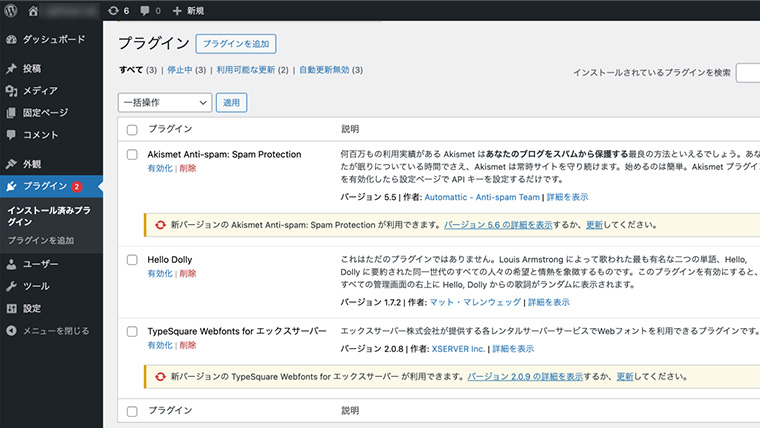Screen dimensions: 760x428
Task: Focus the installed plugins search field
Action: point(748,73)
